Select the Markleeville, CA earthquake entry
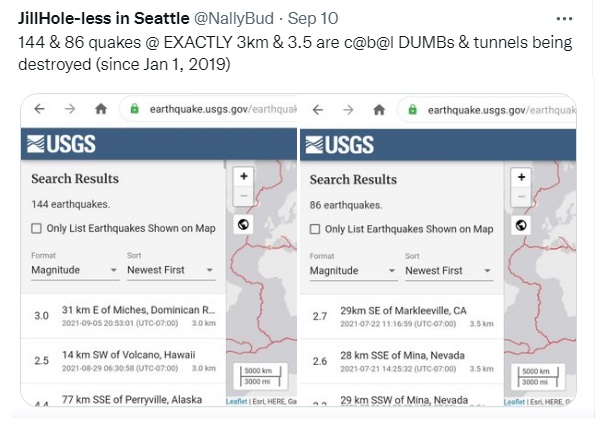Image resolution: width=596 pixels, height=432 pixels. pyautogui.click(x=402, y=317)
